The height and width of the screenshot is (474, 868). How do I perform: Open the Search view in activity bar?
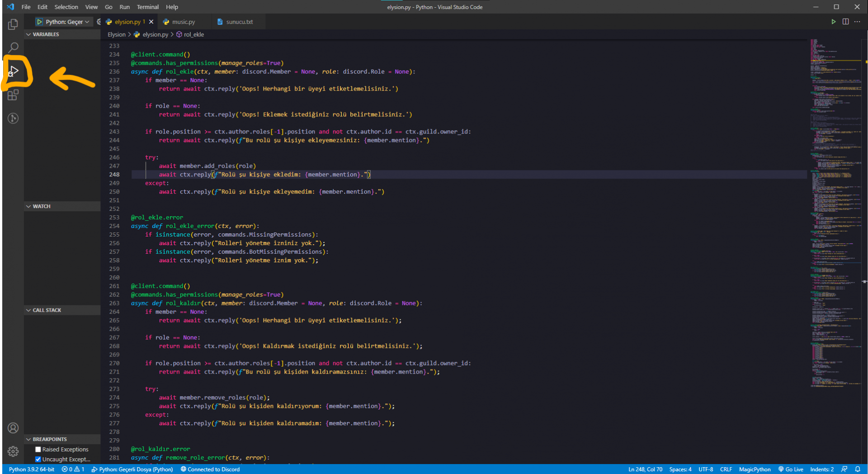13,47
